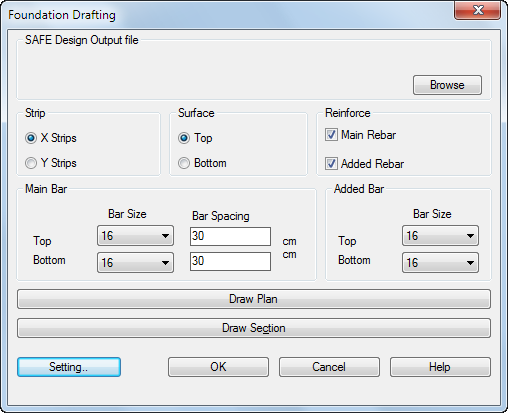Screen dimensions: 508x413
Task: Confirm with the OK button
Action: 218,367
